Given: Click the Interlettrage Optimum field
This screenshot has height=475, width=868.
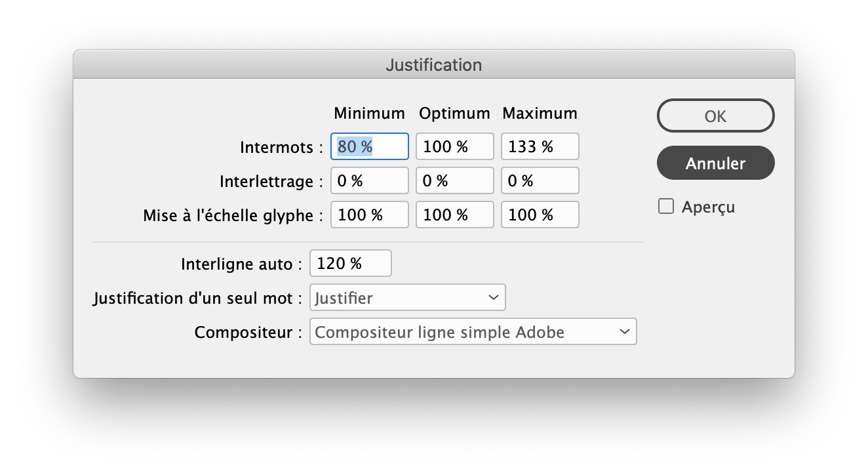Looking at the screenshot, I should [x=454, y=180].
